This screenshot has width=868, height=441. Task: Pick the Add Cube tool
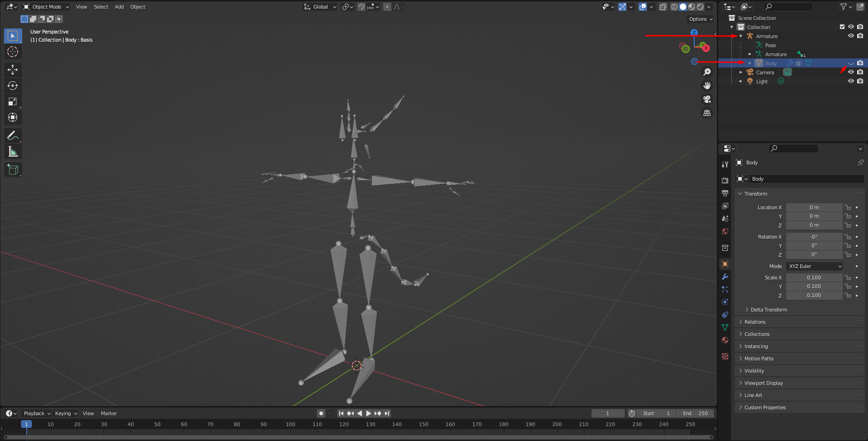[x=13, y=170]
